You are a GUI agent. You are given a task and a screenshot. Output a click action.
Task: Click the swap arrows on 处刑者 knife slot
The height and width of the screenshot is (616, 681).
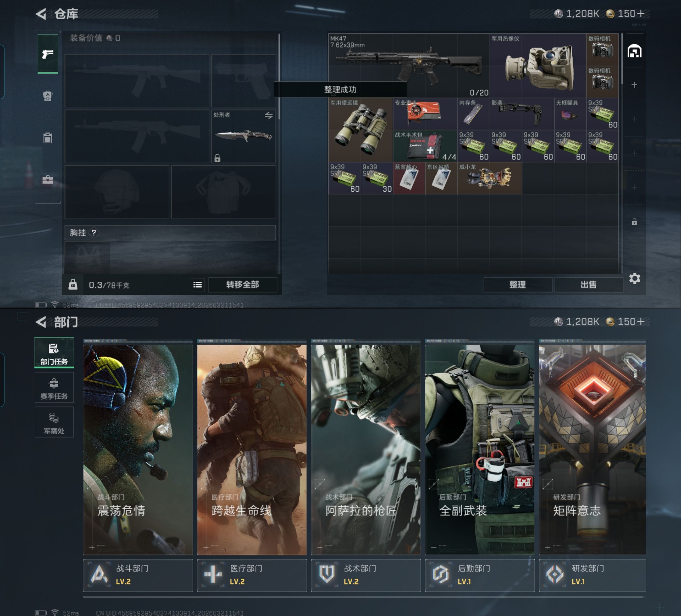click(x=269, y=116)
